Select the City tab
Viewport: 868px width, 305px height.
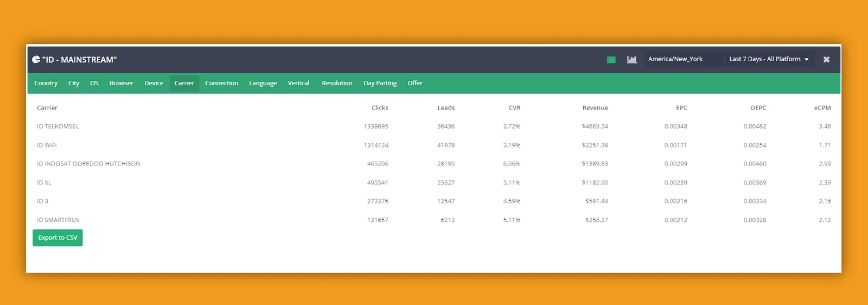tap(74, 83)
